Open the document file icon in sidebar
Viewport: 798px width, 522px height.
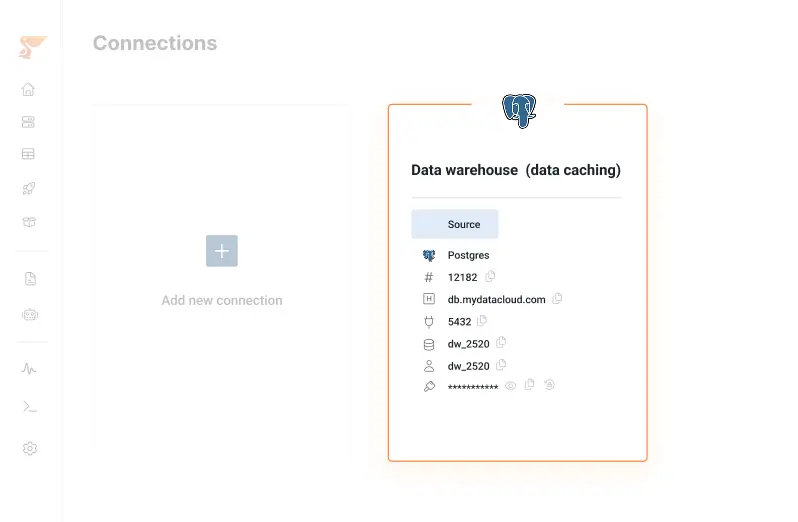31,279
